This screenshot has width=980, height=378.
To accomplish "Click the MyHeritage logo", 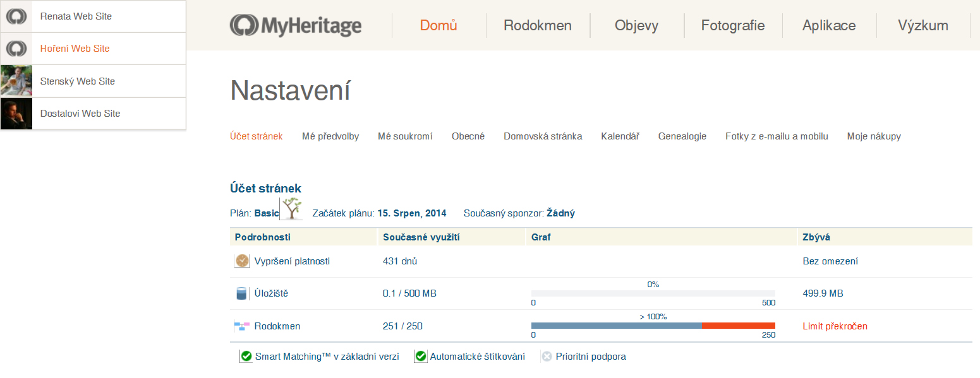I will [x=296, y=26].
